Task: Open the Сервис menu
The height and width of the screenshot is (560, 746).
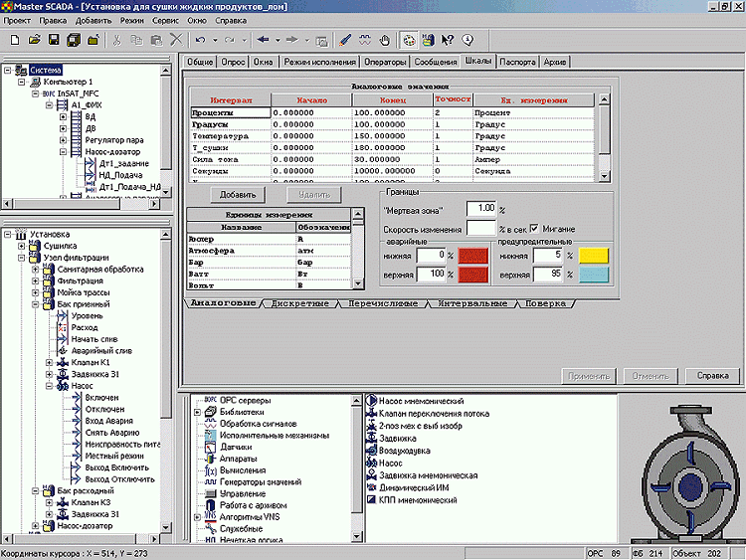Action: [x=165, y=21]
